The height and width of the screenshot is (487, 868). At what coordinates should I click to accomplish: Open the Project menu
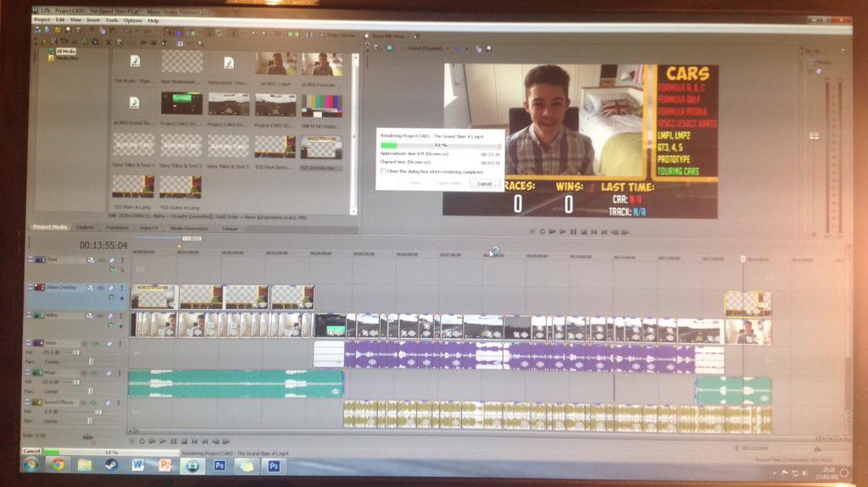(42, 19)
